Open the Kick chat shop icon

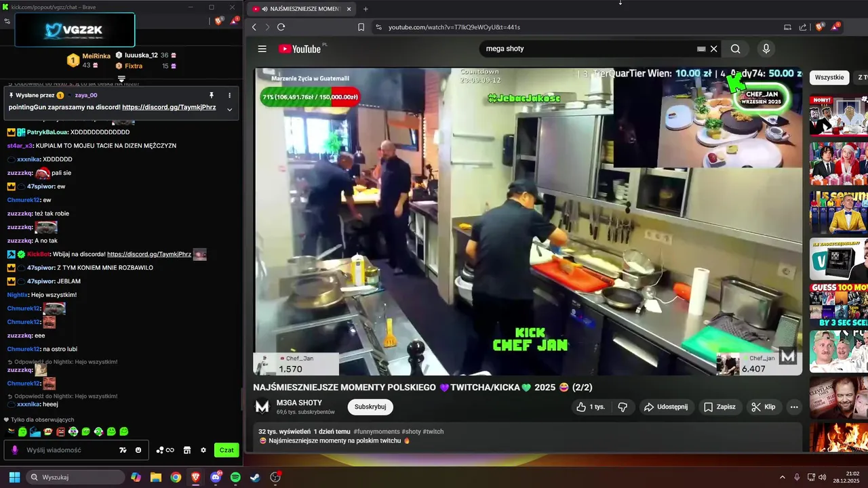[x=187, y=450]
